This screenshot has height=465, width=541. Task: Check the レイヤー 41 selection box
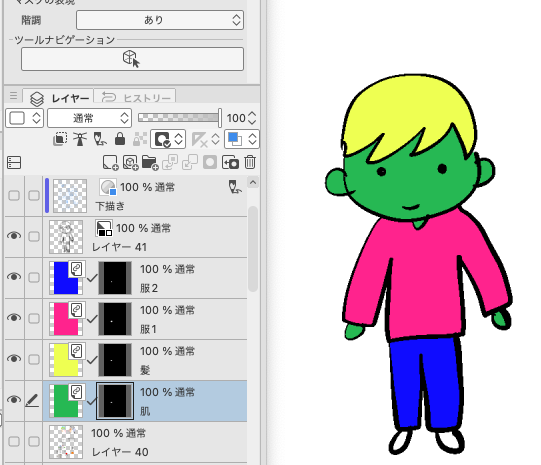[x=34, y=236]
